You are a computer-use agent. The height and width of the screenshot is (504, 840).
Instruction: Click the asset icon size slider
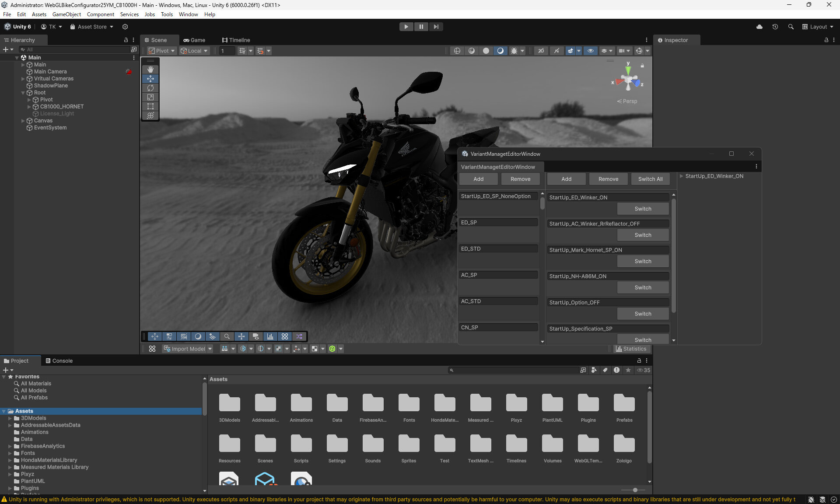coord(635,490)
